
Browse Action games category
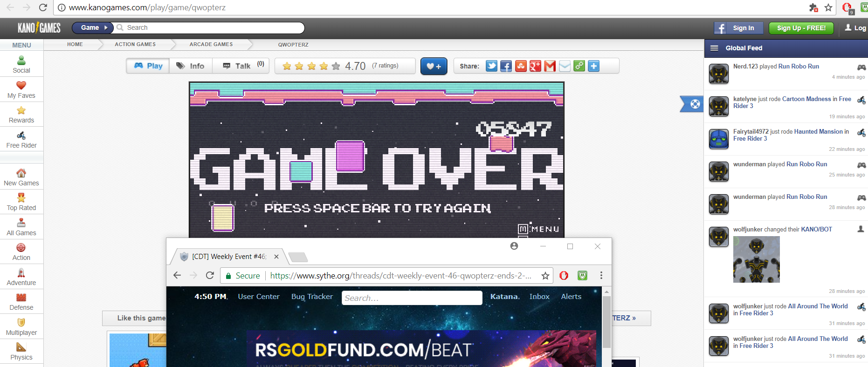pos(21,252)
